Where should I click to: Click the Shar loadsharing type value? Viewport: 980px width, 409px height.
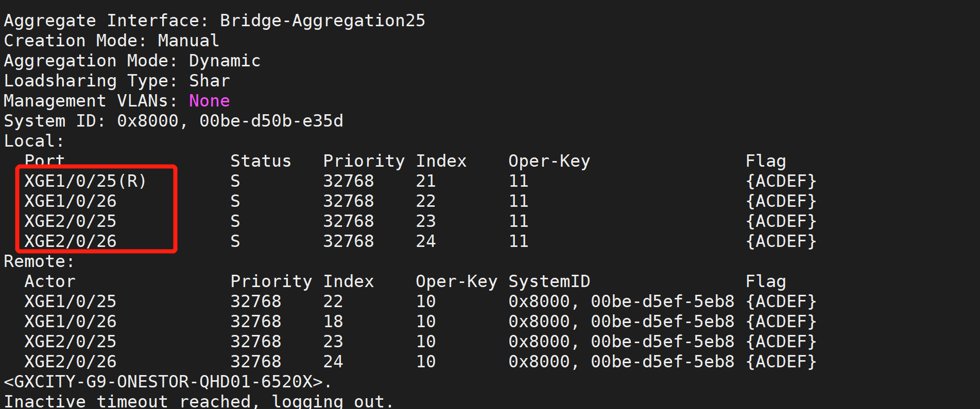click(209, 81)
